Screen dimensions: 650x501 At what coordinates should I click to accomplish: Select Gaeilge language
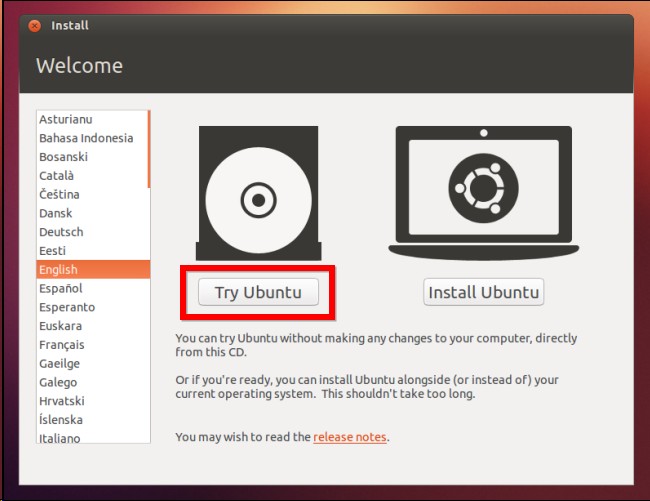point(92,363)
